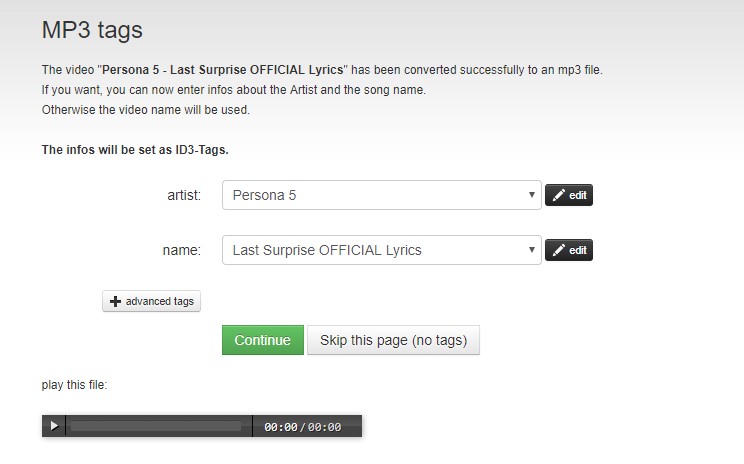Click the audio player's total duration readout
Image resolution: width=744 pixels, height=464 pixels.
(x=324, y=427)
